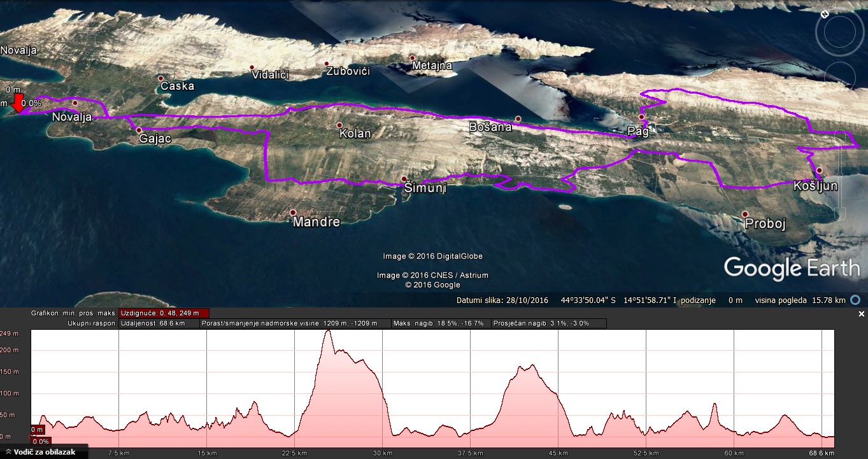Click the Mandre placemark dot
The image size is (868, 459).
click(293, 212)
